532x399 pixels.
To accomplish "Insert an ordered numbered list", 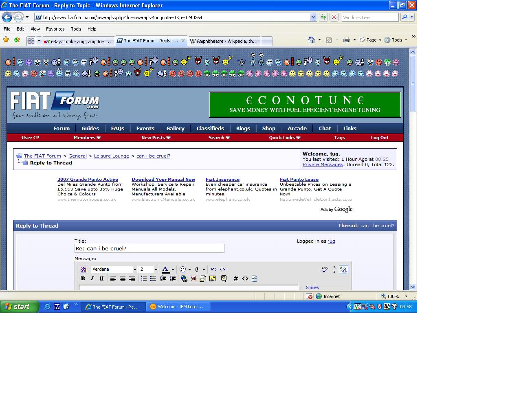I will [x=144, y=278].
